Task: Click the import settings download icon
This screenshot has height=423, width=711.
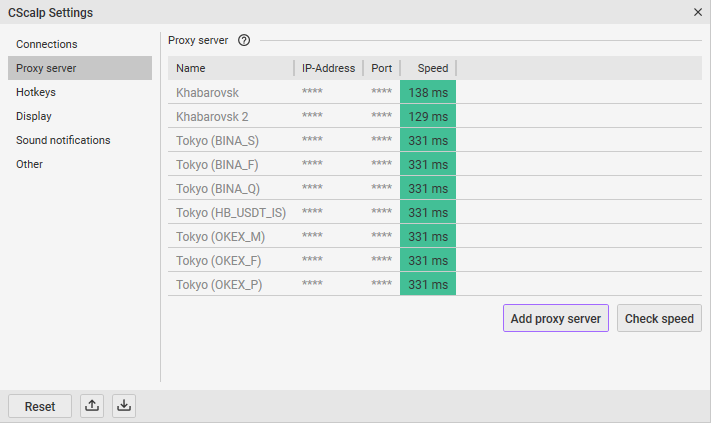Action: 124,406
